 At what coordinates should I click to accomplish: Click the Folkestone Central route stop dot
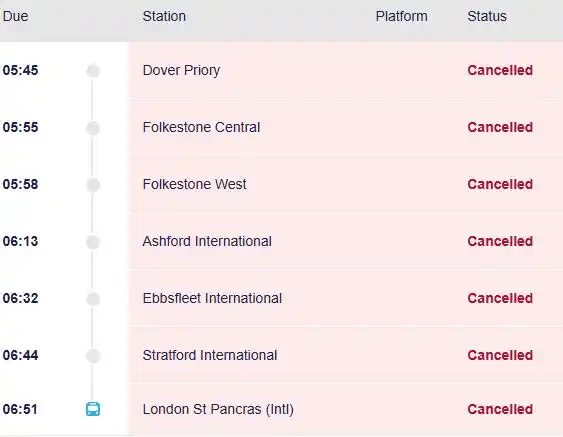93,128
